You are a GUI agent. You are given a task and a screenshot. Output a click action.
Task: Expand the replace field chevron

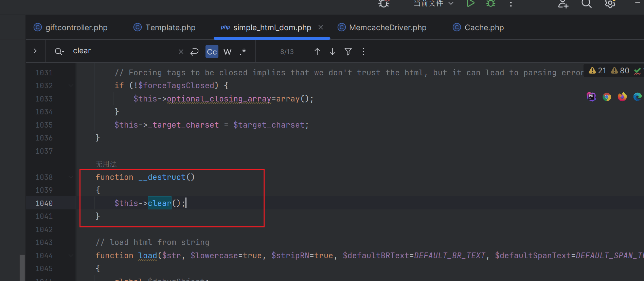[x=35, y=51]
